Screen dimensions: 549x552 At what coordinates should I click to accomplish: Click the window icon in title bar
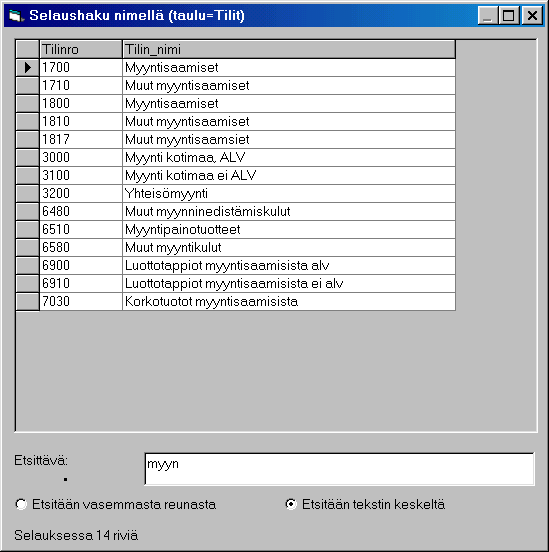(x=16, y=15)
